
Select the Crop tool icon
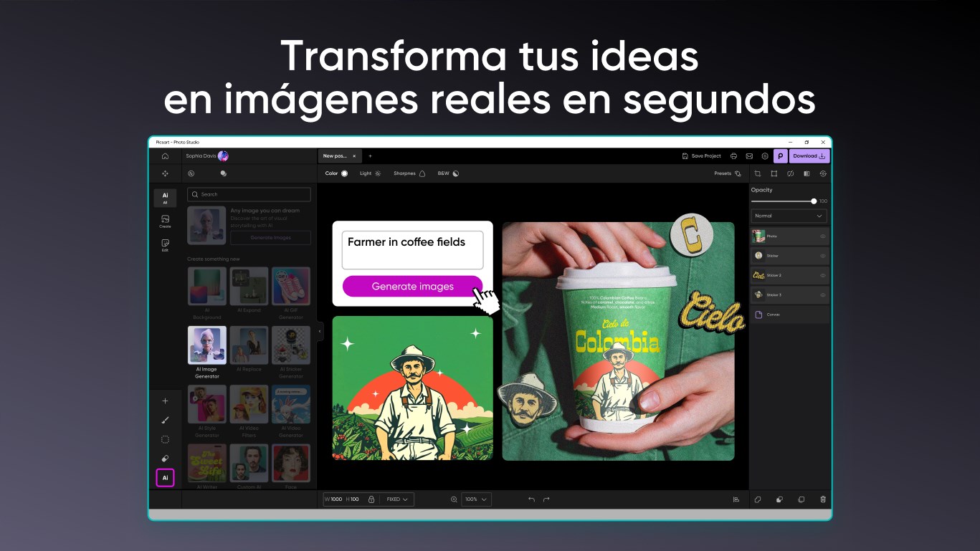[758, 173]
